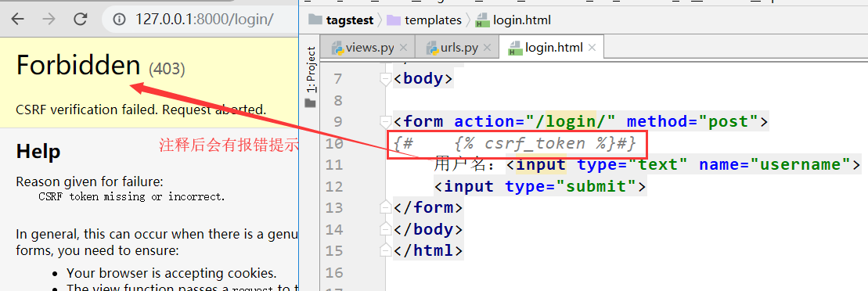Place cursor on form action="/login/" line

(581, 121)
